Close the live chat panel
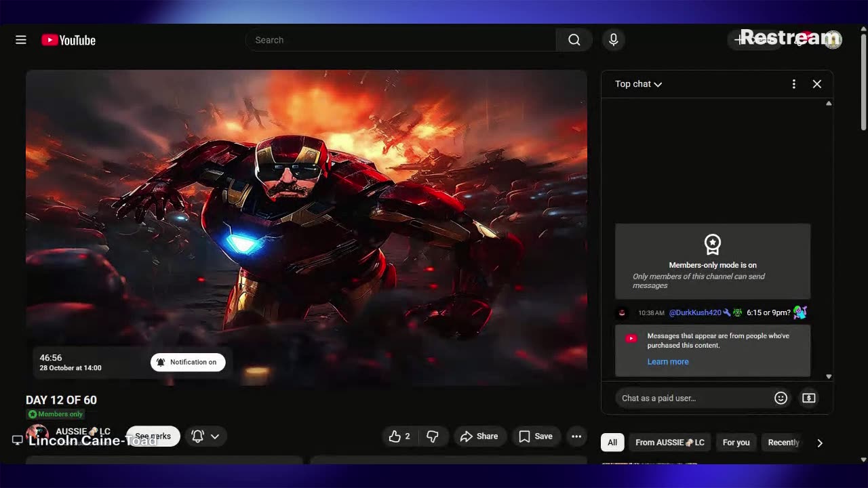Screen dimensions: 868x488 point(817,84)
